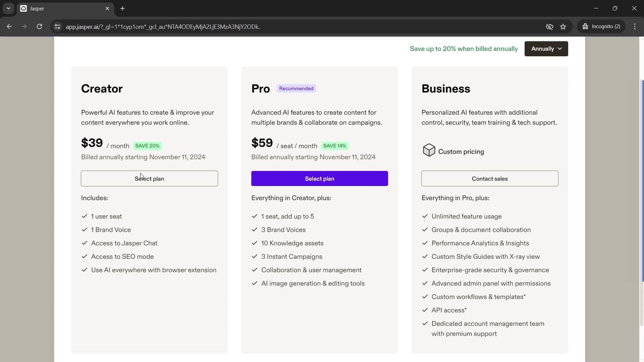Screen dimensions: 644x362
Task: Check the 1 Brand Voice feature item
Action: pos(111,229)
